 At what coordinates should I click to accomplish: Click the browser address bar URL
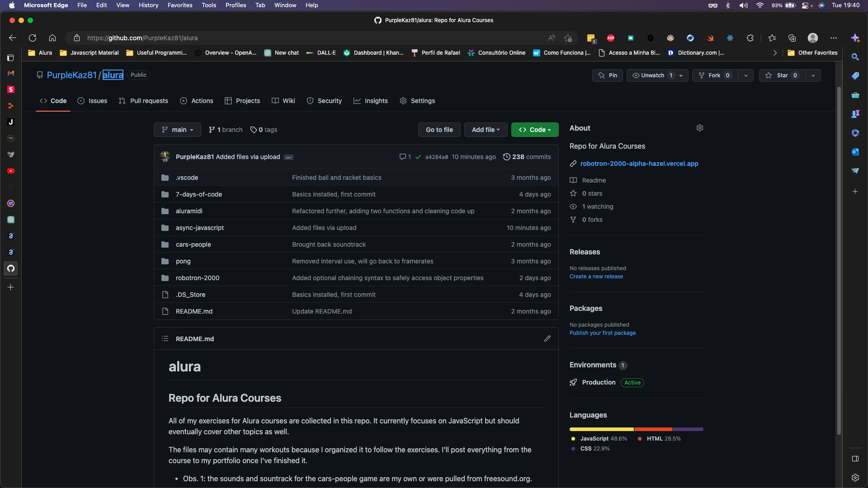point(142,38)
